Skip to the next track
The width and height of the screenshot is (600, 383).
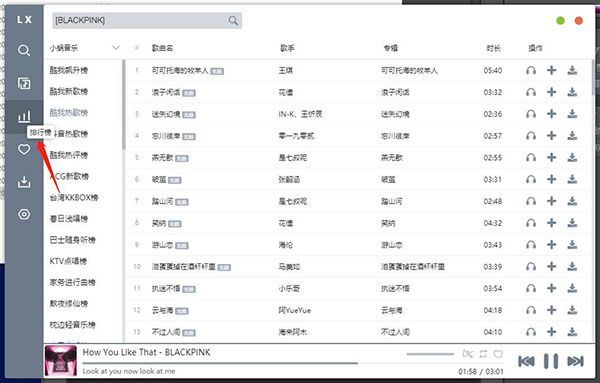click(x=575, y=361)
